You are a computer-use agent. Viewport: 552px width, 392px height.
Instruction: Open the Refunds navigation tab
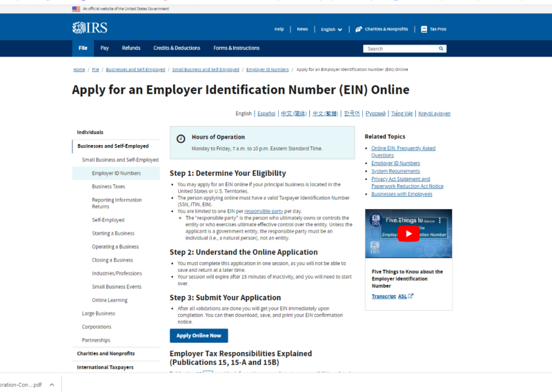[131, 48]
